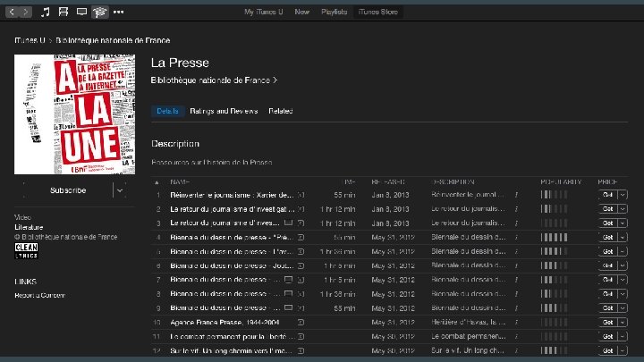Click iTunes U breadcrumb link
The width and height of the screenshot is (644, 362).
click(30, 40)
